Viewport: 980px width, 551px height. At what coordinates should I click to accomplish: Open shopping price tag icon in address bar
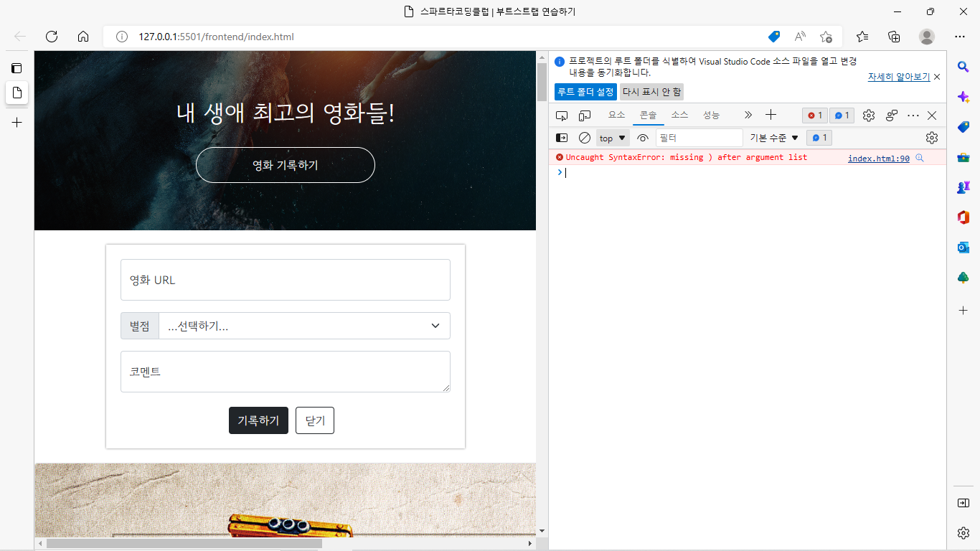click(x=774, y=37)
